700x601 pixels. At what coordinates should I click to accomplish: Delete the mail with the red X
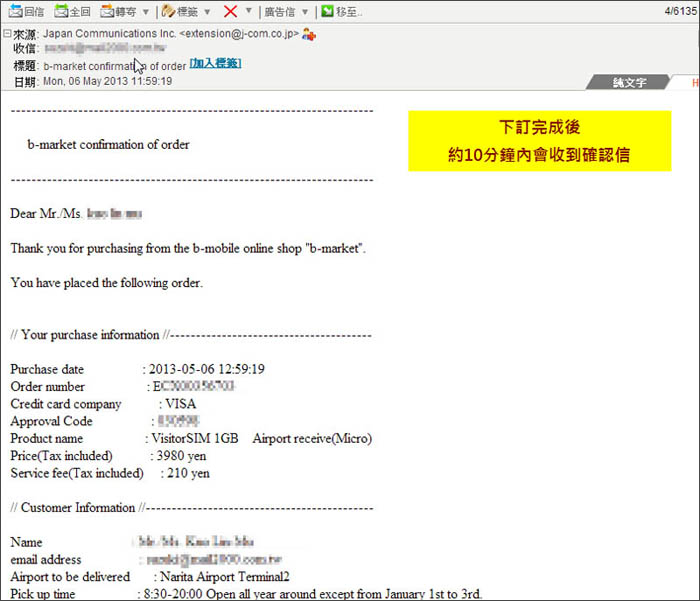coord(230,11)
